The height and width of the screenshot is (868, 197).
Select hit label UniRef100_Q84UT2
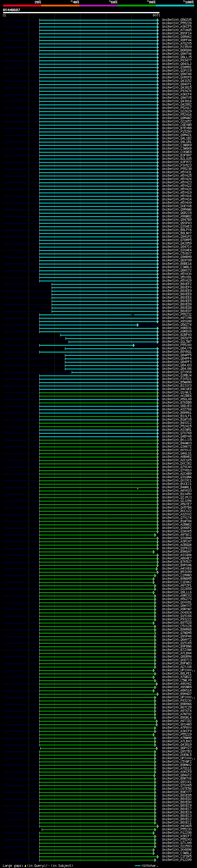pos(177,775)
